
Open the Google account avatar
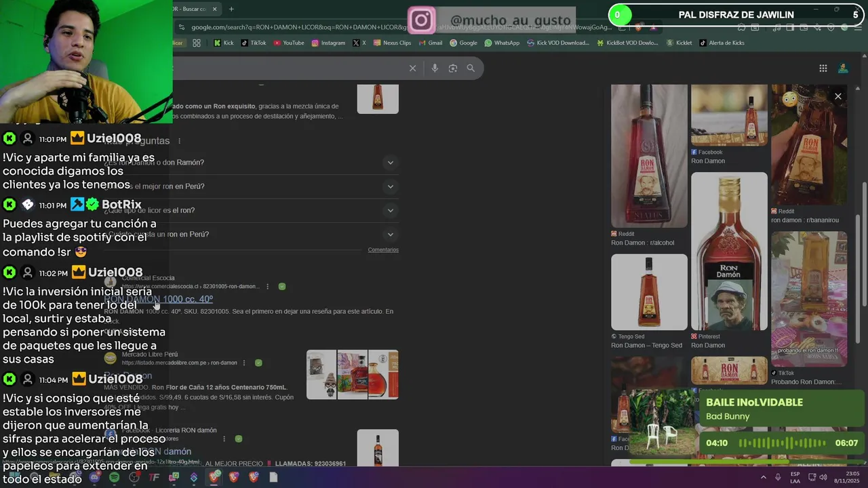click(843, 68)
